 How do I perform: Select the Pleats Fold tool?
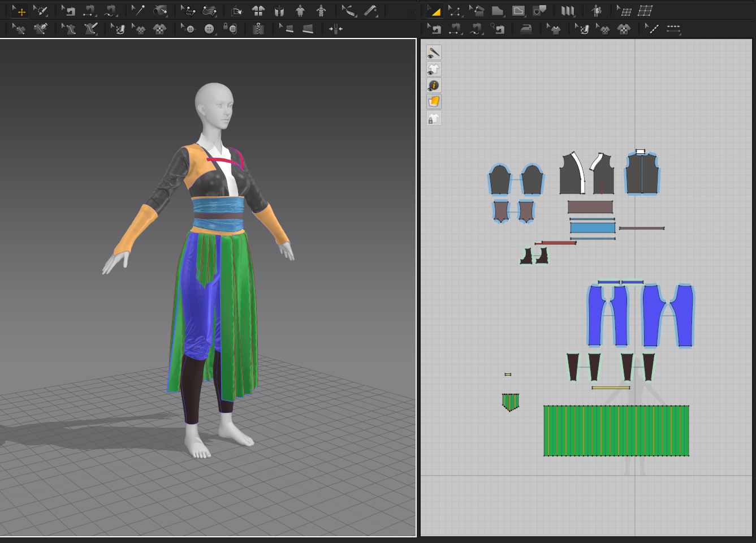click(x=568, y=11)
